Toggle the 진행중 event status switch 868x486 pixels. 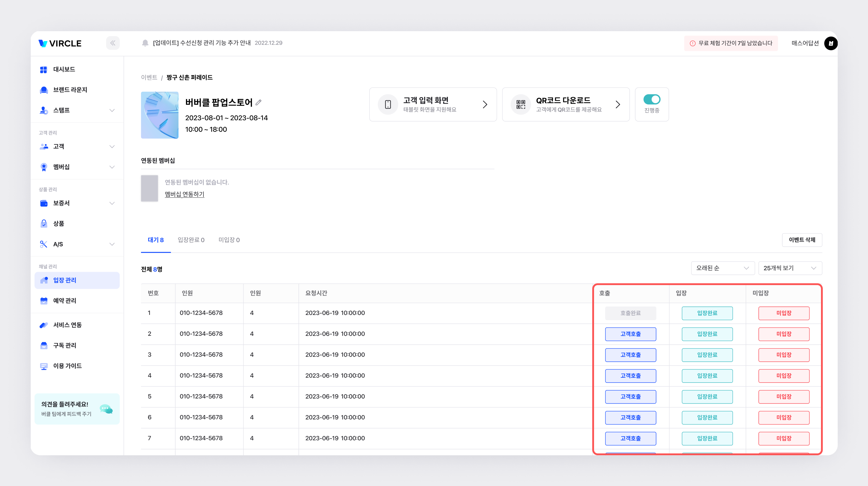pyautogui.click(x=651, y=100)
